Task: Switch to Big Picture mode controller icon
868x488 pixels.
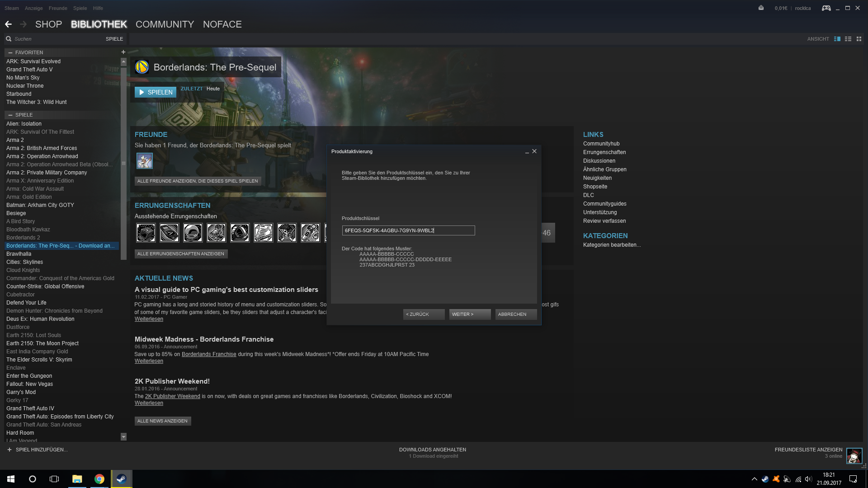Action: (x=826, y=8)
